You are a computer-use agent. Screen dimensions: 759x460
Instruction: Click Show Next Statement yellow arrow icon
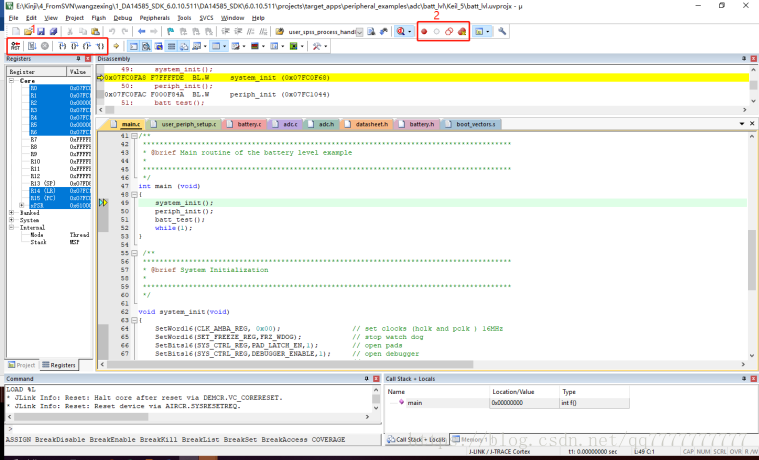tap(116, 46)
